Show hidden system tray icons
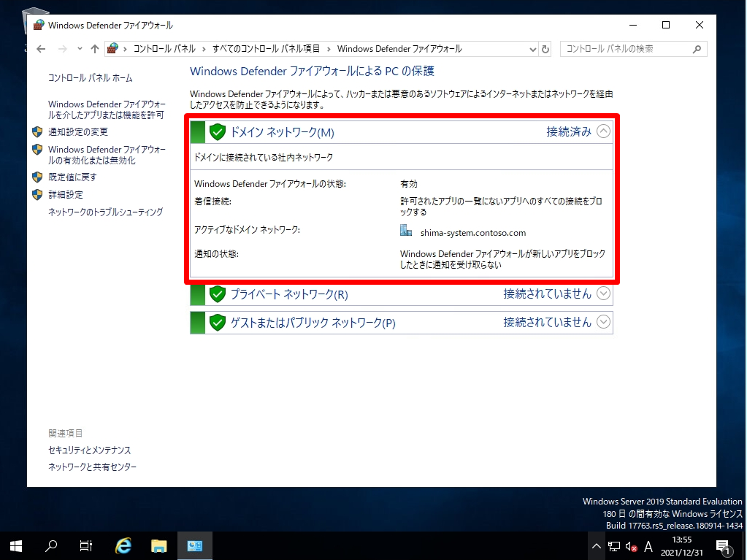 click(x=596, y=546)
